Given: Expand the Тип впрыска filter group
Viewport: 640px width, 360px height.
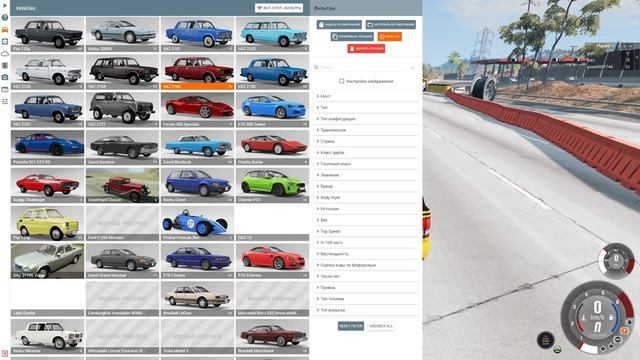Looking at the screenshot, I should click(366, 310).
